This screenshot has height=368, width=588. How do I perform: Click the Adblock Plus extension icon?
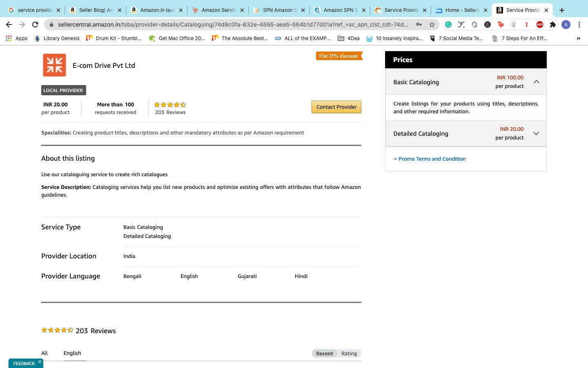pyautogui.click(x=540, y=25)
